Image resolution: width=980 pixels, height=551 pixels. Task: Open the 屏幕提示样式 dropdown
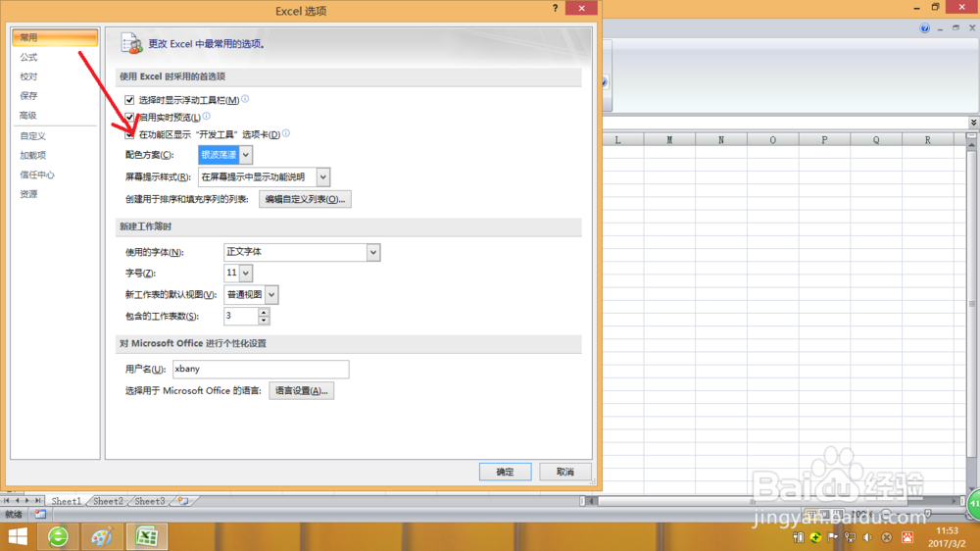coord(322,177)
